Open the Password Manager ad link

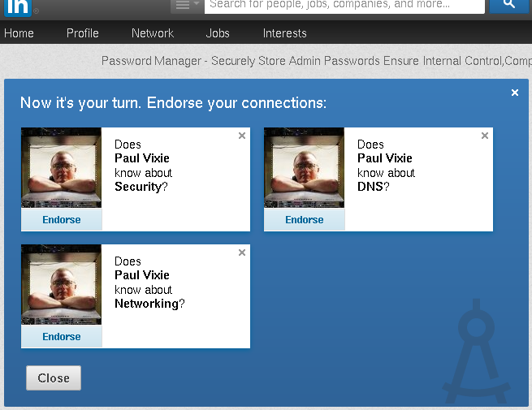[x=316, y=61]
